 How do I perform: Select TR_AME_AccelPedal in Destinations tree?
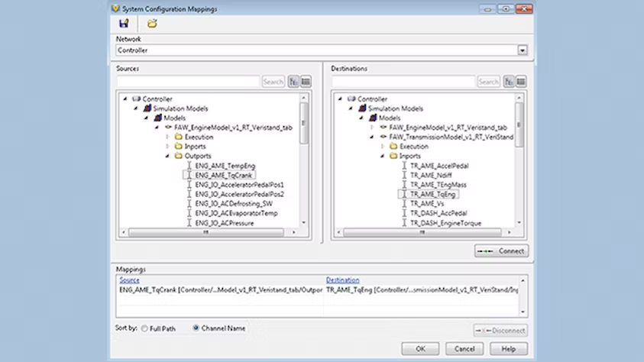[x=438, y=166]
